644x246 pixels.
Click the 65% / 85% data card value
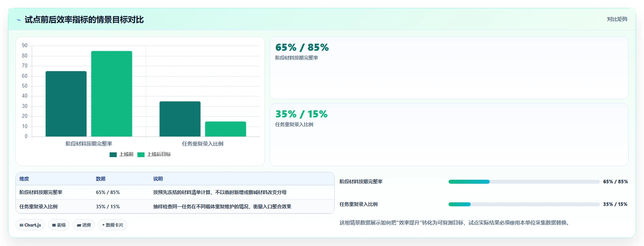(302, 48)
